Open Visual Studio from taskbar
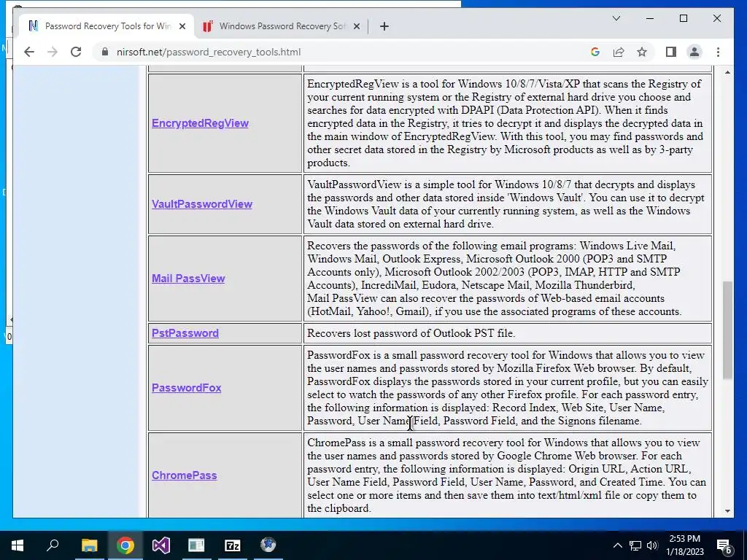The image size is (747, 560). click(161, 545)
